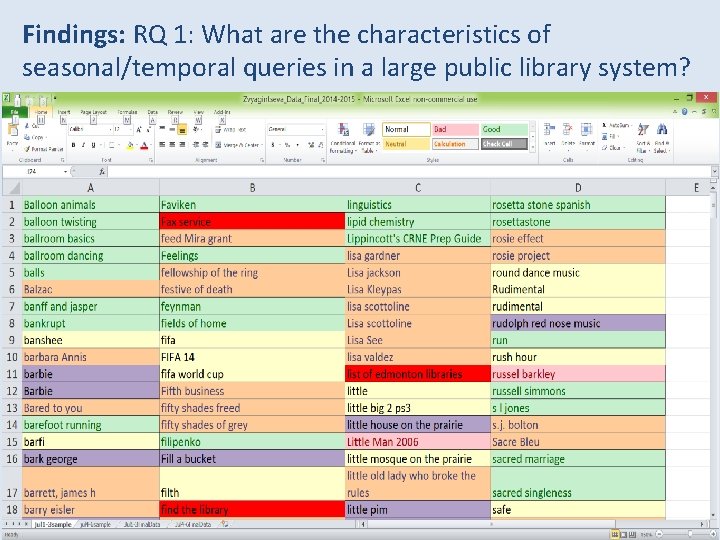Apply the Normal cell style
This screenshot has height=540, width=720.
(x=406, y=129)
